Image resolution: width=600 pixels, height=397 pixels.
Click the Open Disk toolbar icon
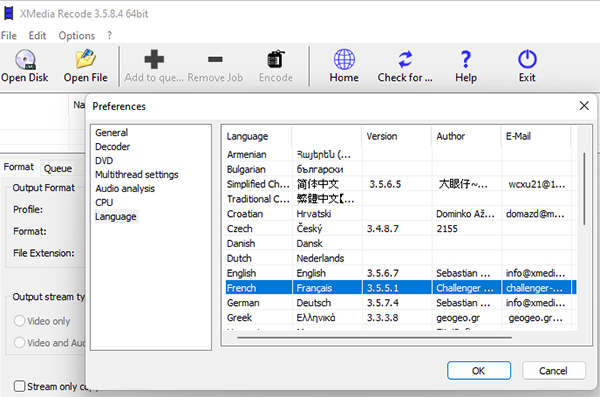(x=25, y=59)
